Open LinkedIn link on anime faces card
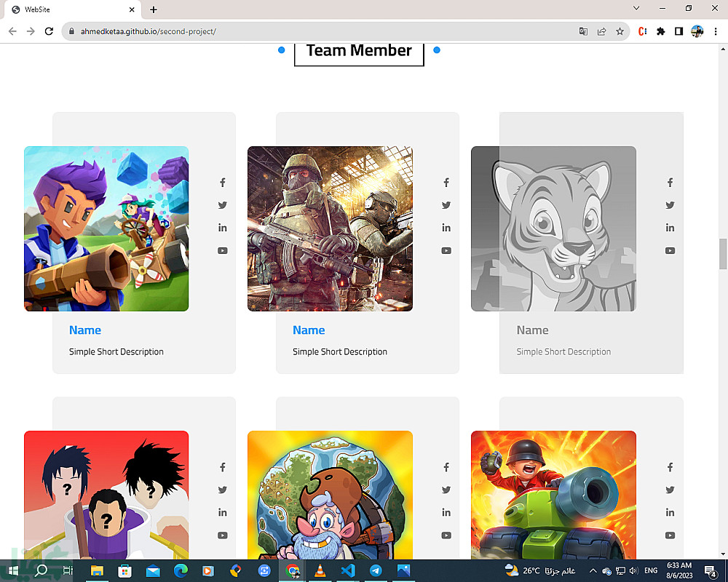728x582 pixels. tap(222, 512)
